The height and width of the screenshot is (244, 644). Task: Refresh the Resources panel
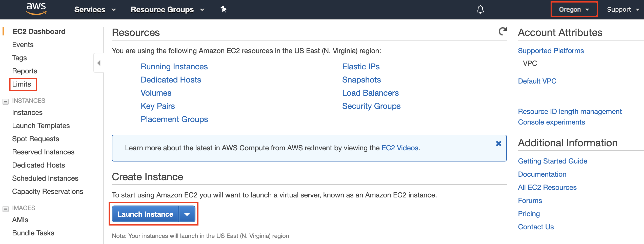pyautogui.click(x=502, y=31)
